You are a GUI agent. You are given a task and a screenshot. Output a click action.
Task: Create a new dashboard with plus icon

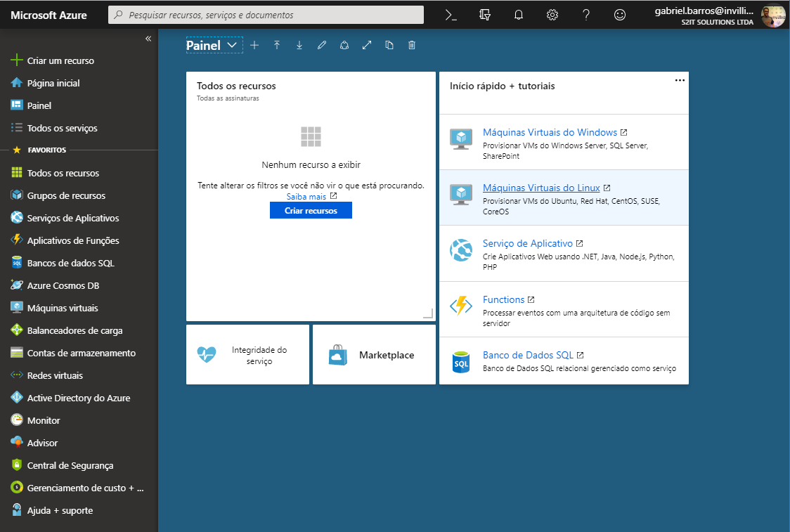point(254,46)
